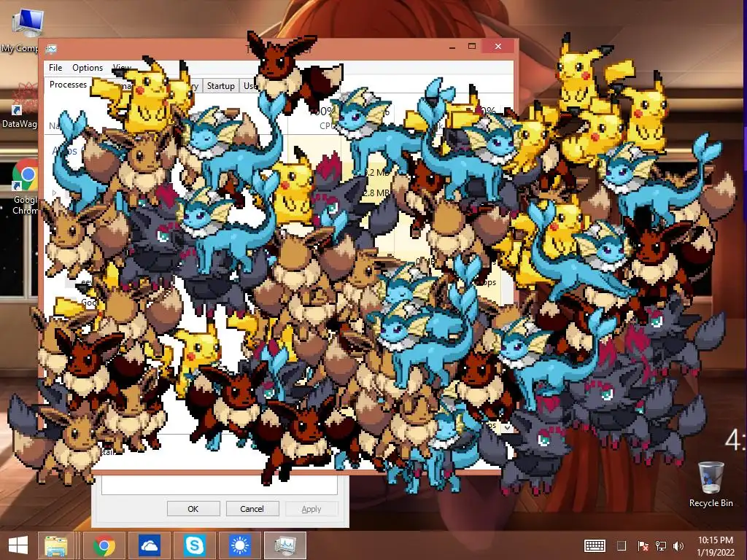Click the text field above the OK button
Viewport: 747px width, 560px height.
[x=219, y=485]
